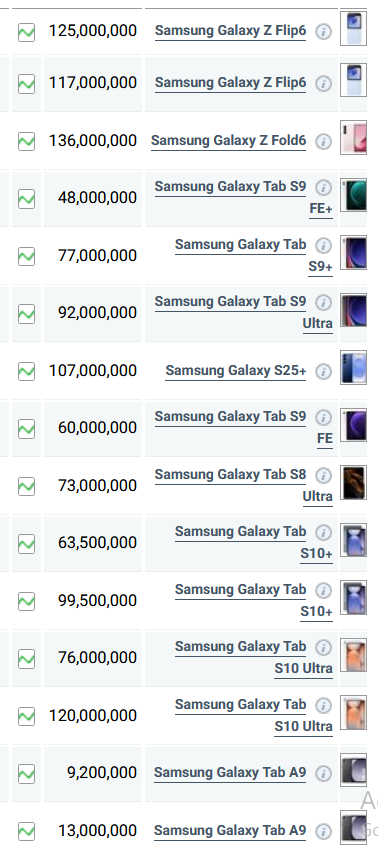Click Galaxy Z Fold6 pink thumbnail image
The image size is (378, 854).
(353, 138)
